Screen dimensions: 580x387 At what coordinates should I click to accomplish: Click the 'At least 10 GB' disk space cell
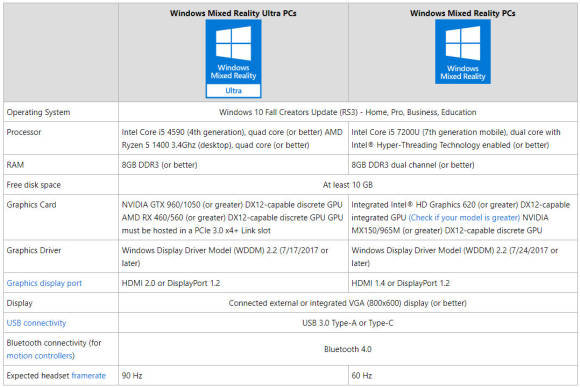348,185
